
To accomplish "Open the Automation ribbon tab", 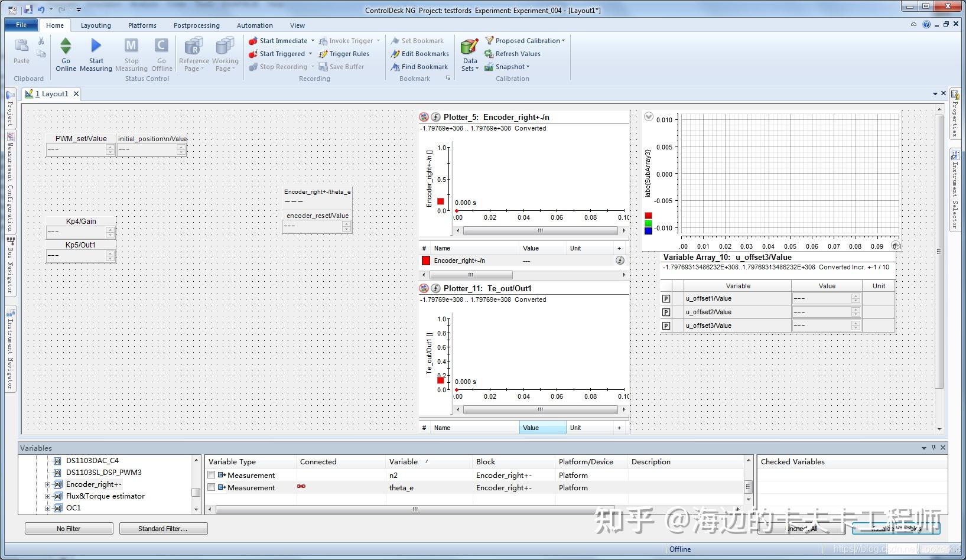I will [255, 25].
